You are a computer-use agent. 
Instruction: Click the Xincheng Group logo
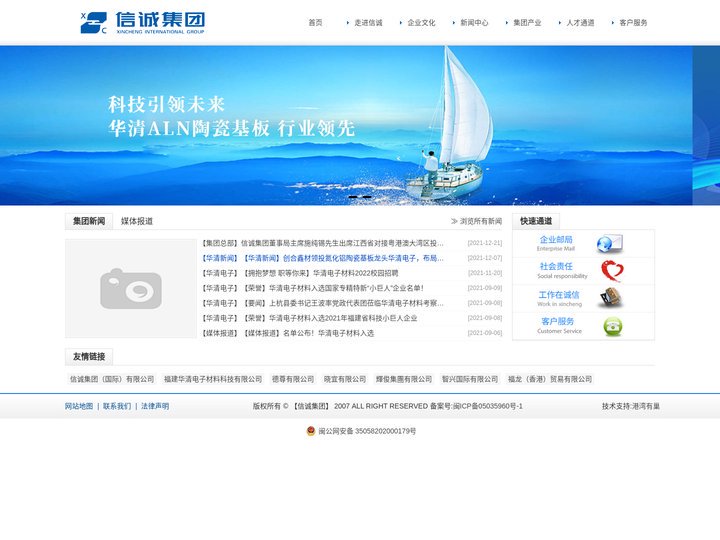[x=142, y=23]
